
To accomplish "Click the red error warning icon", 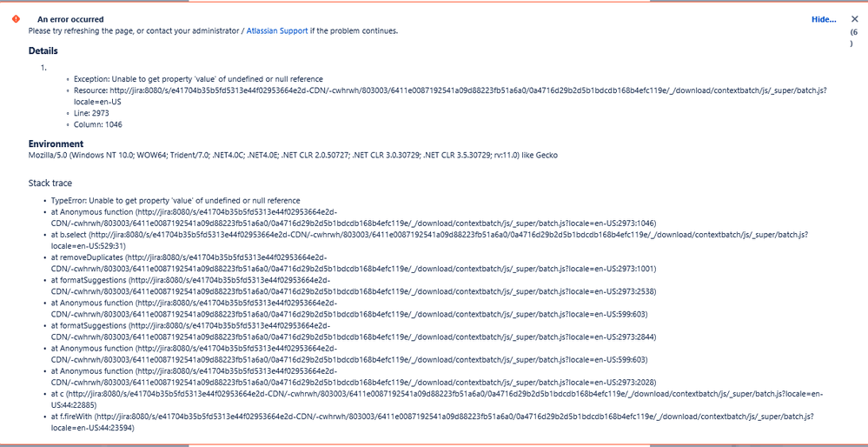I will click(x=16, y=18).
